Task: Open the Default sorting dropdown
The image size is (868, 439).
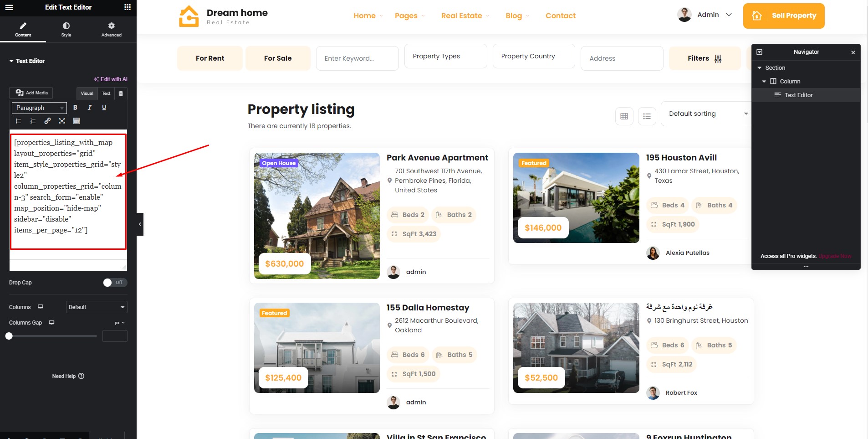Action: pos(706,114)
